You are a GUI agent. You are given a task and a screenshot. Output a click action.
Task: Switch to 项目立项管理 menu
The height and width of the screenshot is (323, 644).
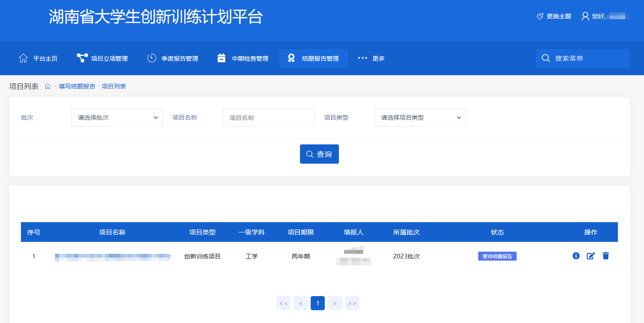tap(102, 58)
